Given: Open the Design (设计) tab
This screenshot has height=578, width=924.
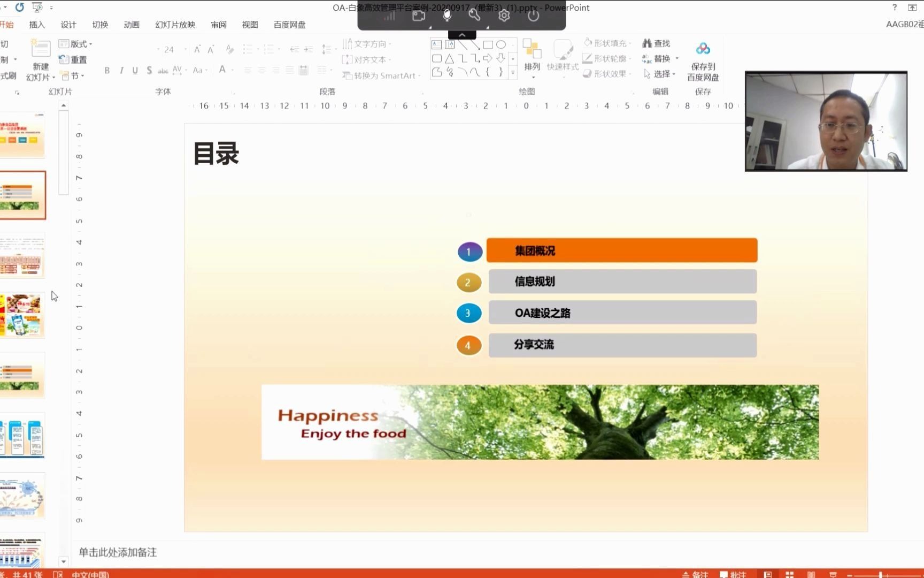Looking at the screenshot, I should click(x=68, y=25).
